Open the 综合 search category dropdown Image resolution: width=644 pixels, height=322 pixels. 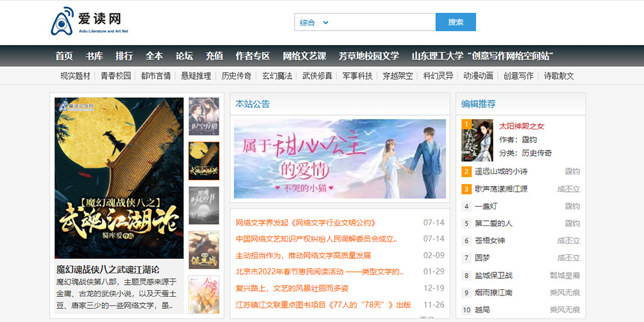coord(314,22)
